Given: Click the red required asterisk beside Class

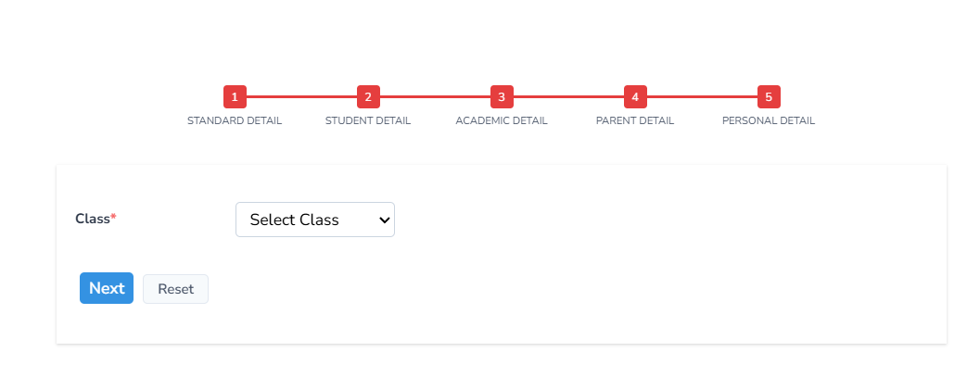Looking at the screenshot, I should click(114, 217).
